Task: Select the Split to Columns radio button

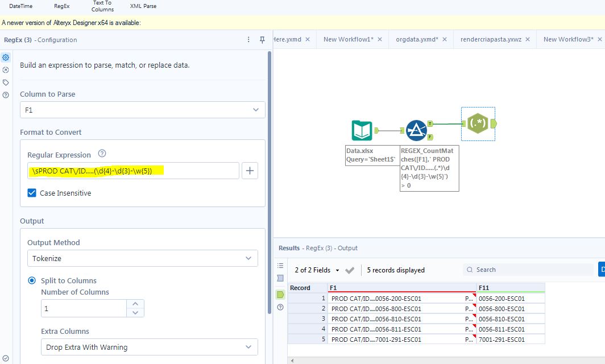Action: tap(32, 280)
